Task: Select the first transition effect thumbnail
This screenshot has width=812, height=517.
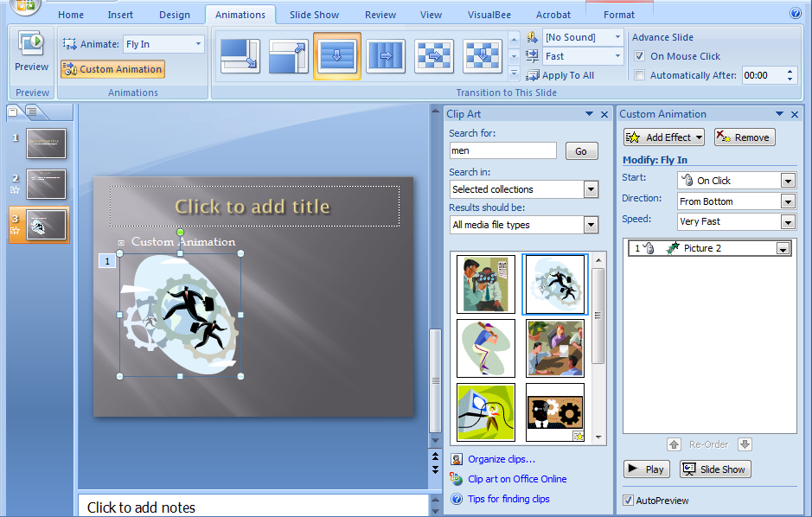Action: [x=240, y=56]
